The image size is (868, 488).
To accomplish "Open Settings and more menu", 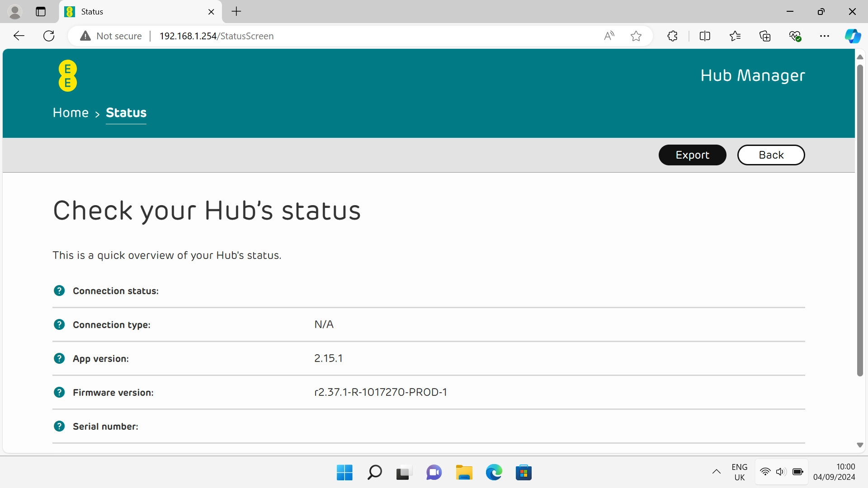I will click(825, 36).
